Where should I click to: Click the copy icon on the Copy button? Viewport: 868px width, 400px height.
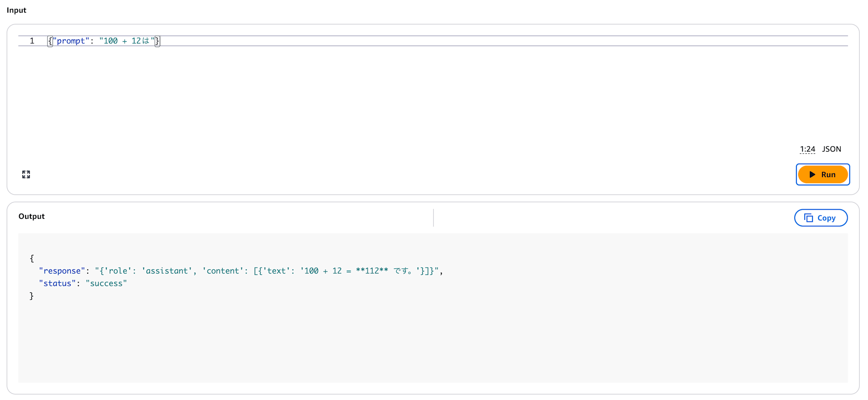point(809,218)
